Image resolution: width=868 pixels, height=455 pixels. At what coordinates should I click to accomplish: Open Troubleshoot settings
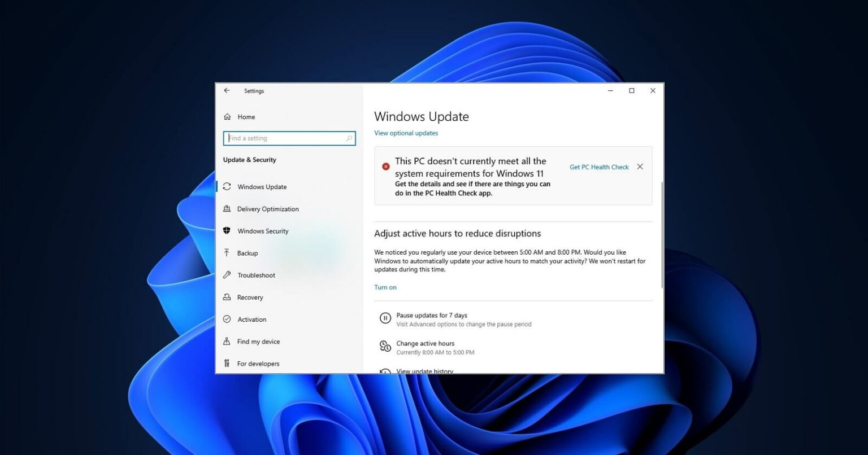256,275
